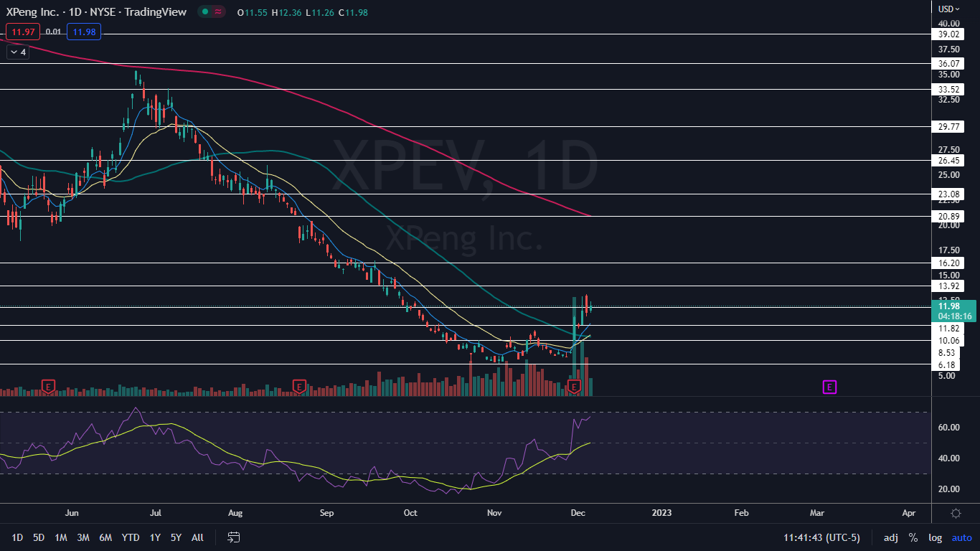
Task: Select the 5Y date range
Action: pyautogui.click(x=176, y=537)
